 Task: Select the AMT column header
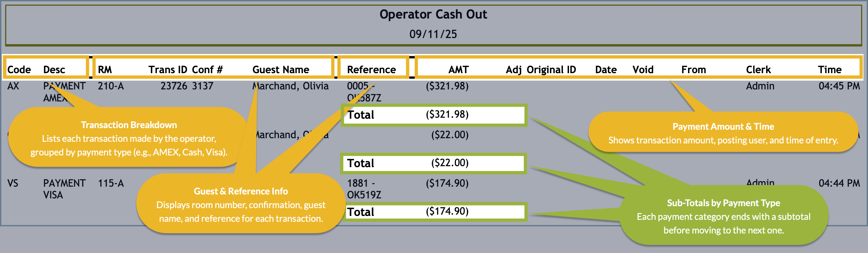click(x=458, y=70)
